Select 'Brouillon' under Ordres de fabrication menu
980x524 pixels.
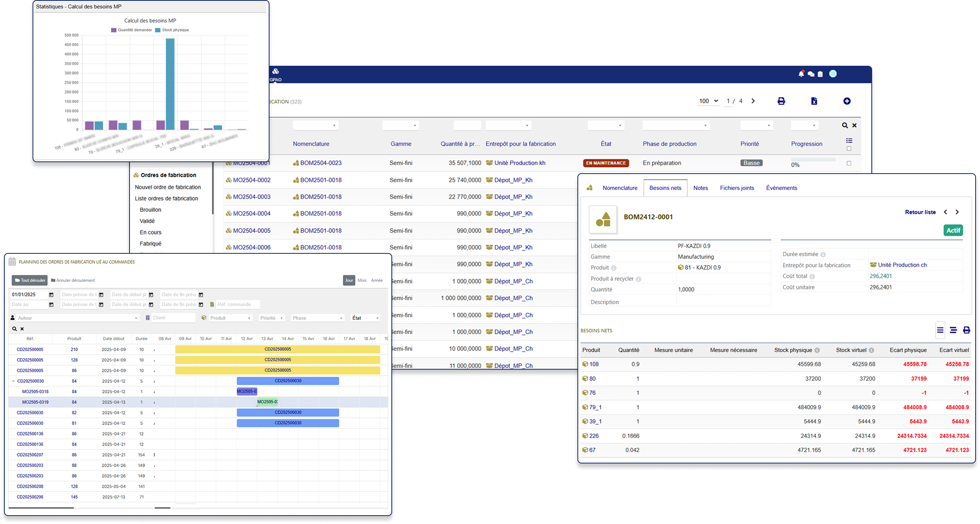pyautogui.click(x=150, y=209)
